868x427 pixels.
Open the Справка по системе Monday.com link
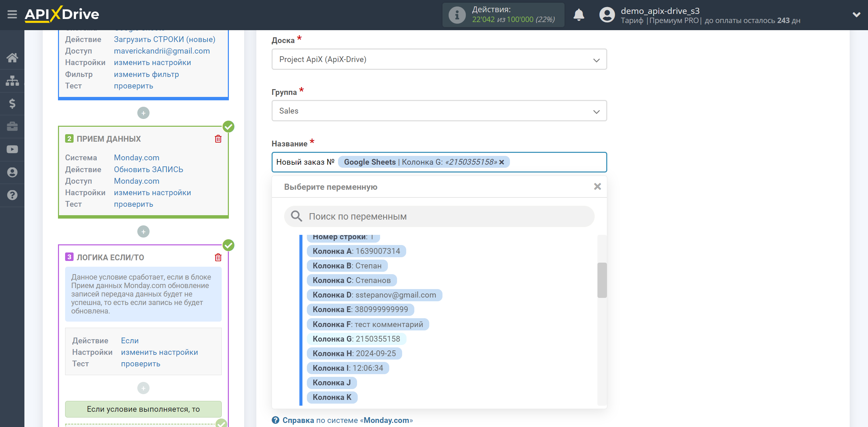pyautogui.click(x=348, y=420)
